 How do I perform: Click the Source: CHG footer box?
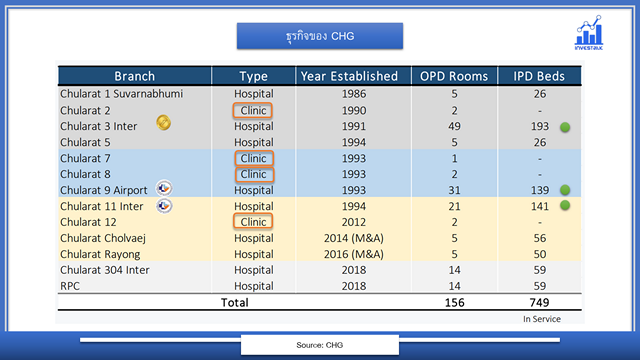pyautogui.click(x=320, y=345)
